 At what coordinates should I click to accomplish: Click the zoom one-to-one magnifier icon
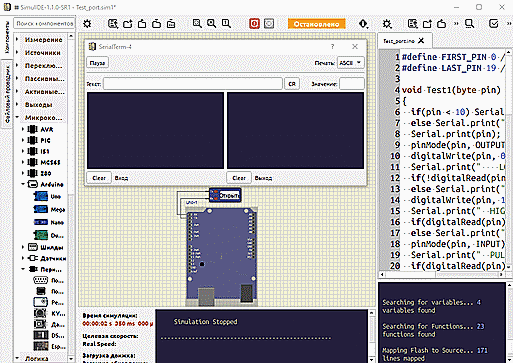coord(226,24)
